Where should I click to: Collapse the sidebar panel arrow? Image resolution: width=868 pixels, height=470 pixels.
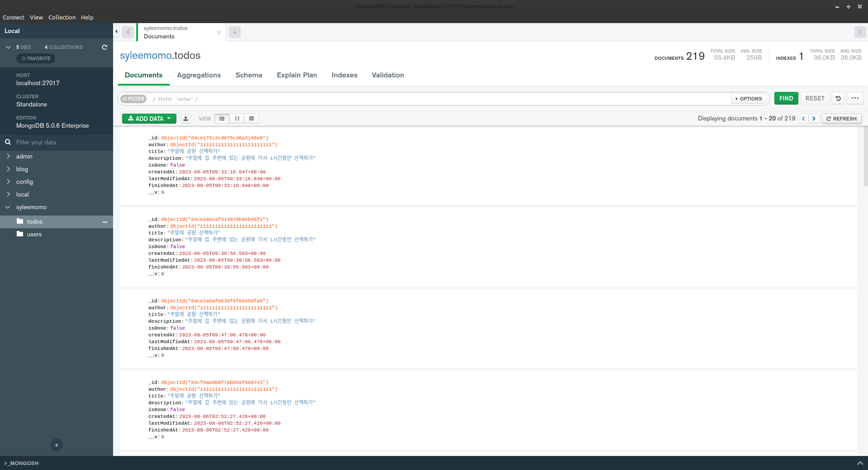pos(116,31)
